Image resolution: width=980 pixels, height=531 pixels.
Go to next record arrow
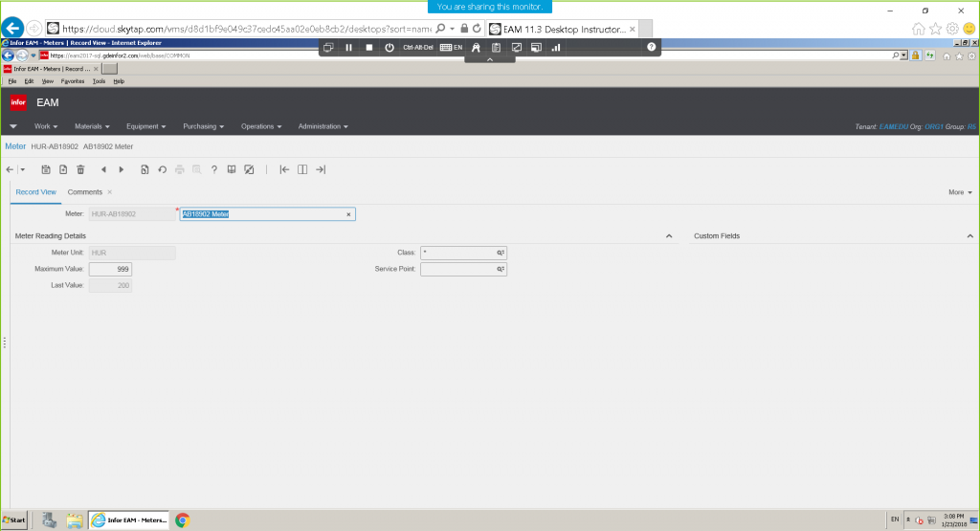[122, 169]
